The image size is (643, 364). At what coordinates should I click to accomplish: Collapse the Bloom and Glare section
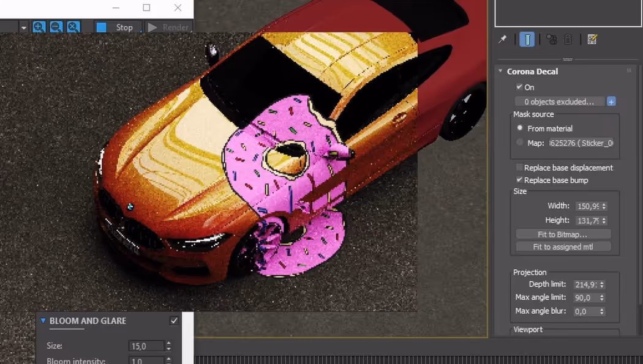tap(42, 321)
